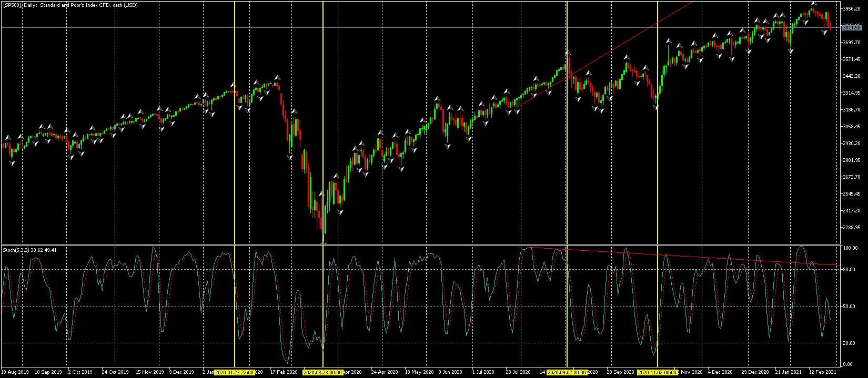868x378 pixels.
Task: Click the up fractal arrow above September 2020 peak
Action: coord(568,52)
